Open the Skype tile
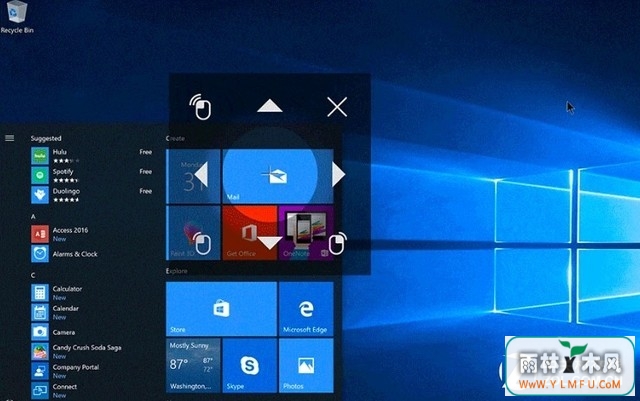The width and height of the screenshot is (640, 401). coord(249,365)
